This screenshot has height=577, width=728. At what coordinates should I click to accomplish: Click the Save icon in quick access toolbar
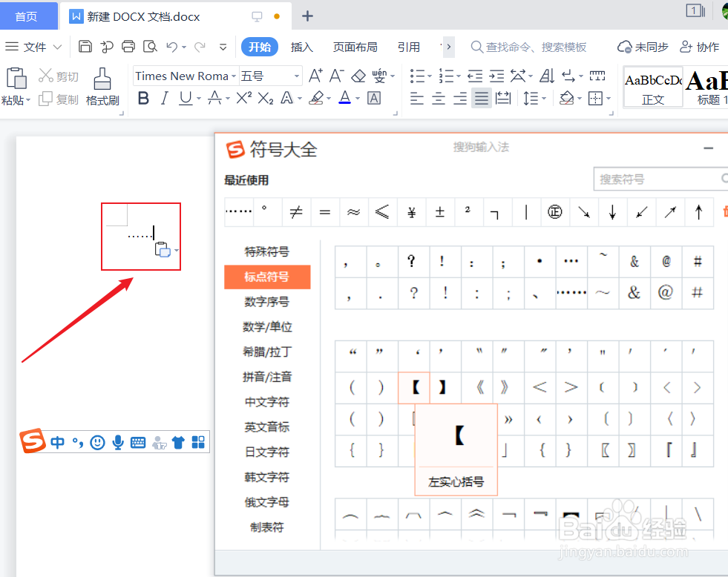[x=85, y=46]
